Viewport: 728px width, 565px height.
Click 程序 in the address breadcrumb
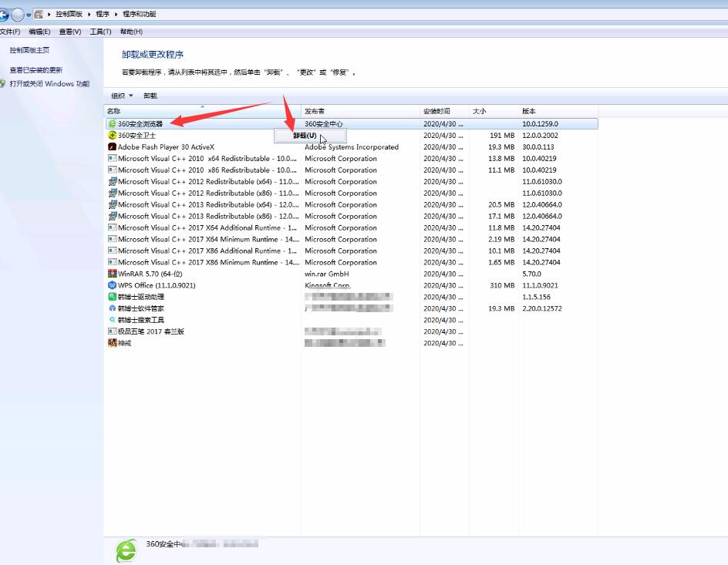103,15
